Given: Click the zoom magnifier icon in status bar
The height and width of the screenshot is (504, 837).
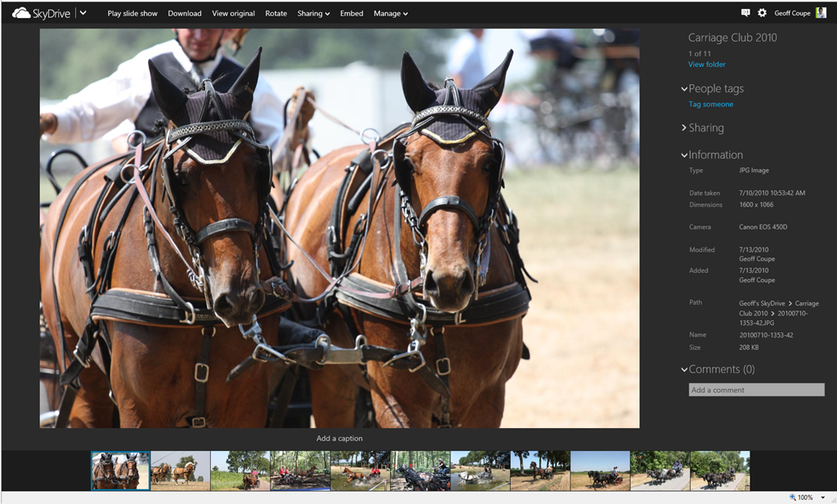Looking at the screenshot, I should pos(793,497).
